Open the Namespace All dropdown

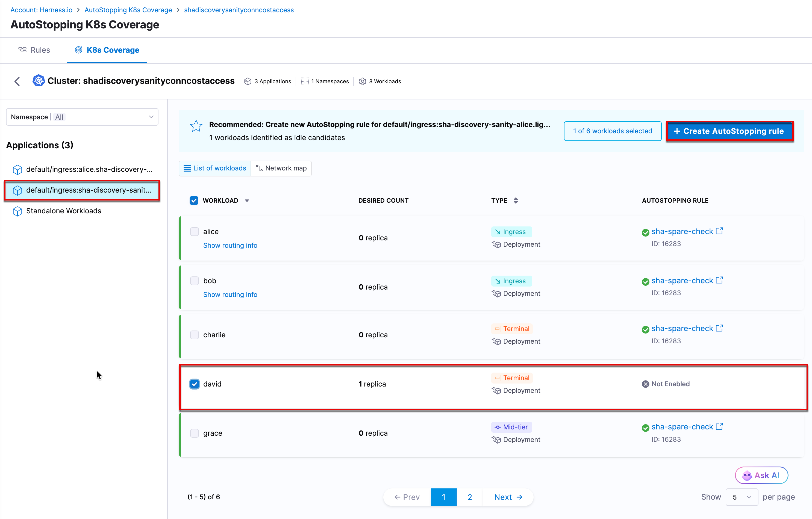point(82,117)
